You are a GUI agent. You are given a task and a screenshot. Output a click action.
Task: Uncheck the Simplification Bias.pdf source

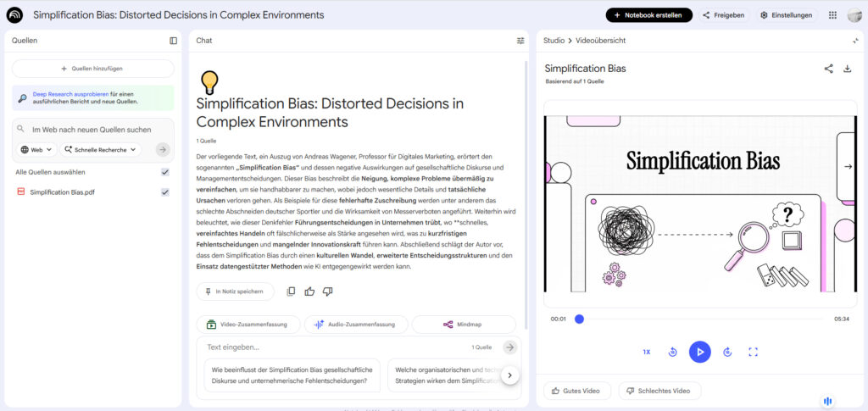tap(165, 192)
